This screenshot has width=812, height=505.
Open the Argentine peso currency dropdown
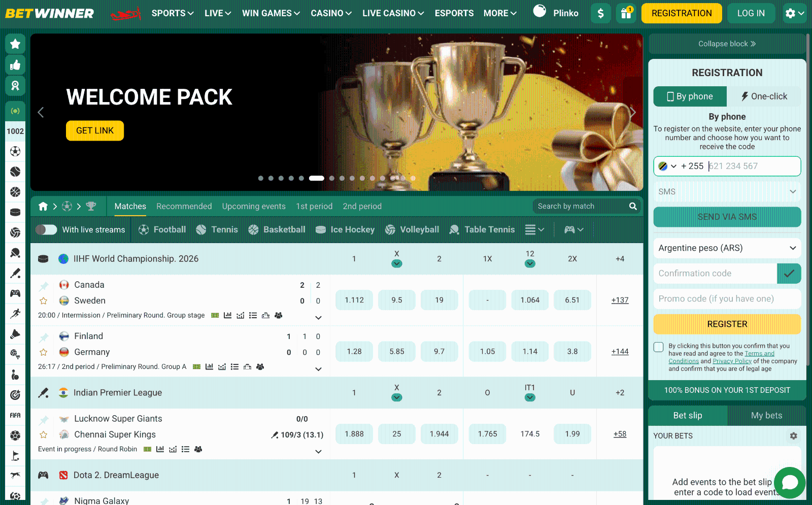(727, 248)
